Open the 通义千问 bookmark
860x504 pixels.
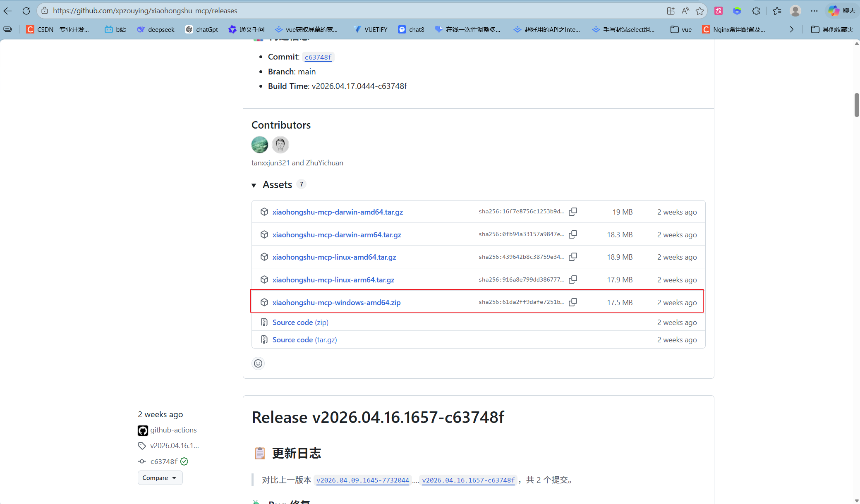[x=247, y=29]
